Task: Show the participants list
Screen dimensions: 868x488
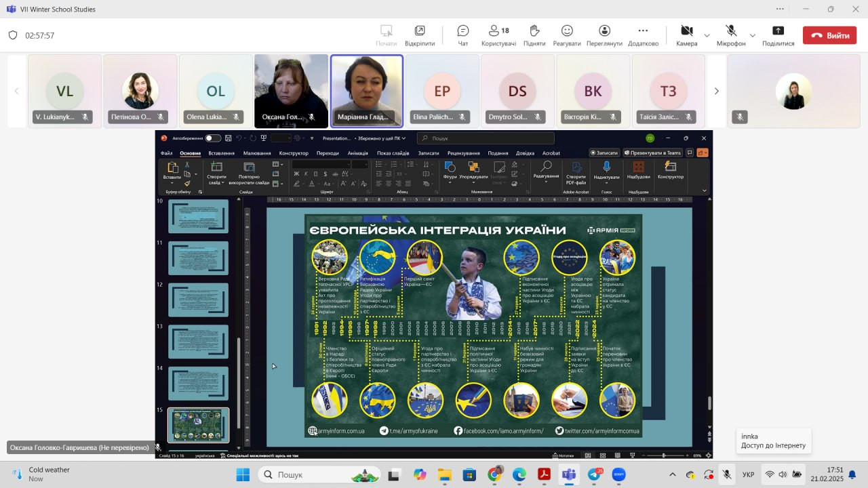Action: 498,35
